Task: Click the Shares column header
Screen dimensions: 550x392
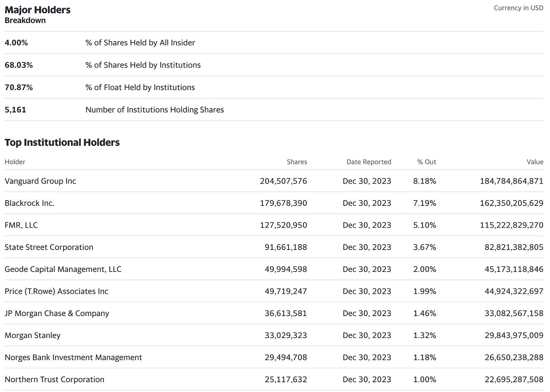Action: click(297, 162)
